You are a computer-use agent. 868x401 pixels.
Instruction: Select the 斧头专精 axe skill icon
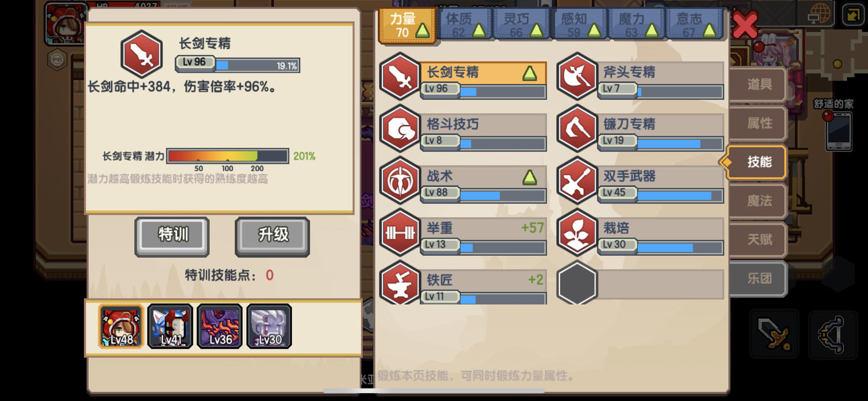pyautogui.click(x=576, y=77)
